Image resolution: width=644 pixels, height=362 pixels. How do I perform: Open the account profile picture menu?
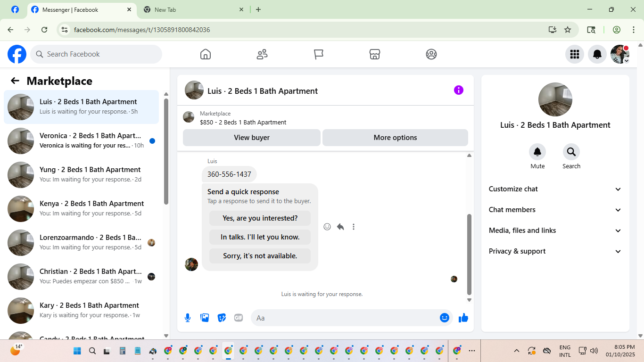[x=620, y=54]
